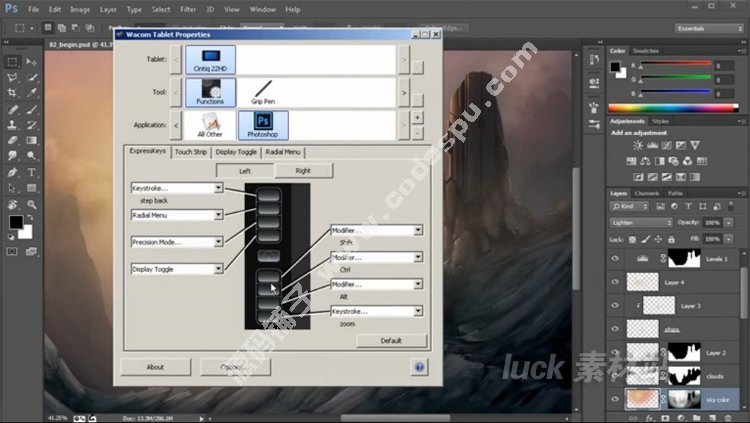The width and height of the screenshot is (750, 423).
Task: Click the color spectrum ramp
Action: (x=676, y=106)
